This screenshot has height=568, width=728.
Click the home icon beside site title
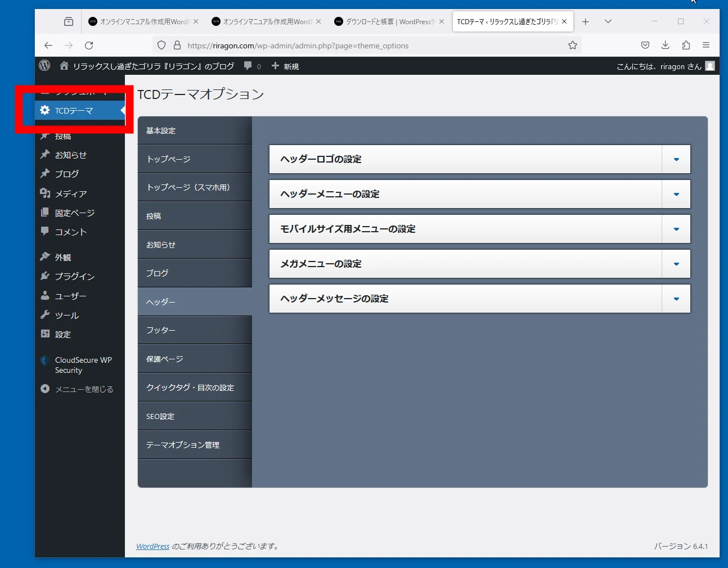point(64,66)
